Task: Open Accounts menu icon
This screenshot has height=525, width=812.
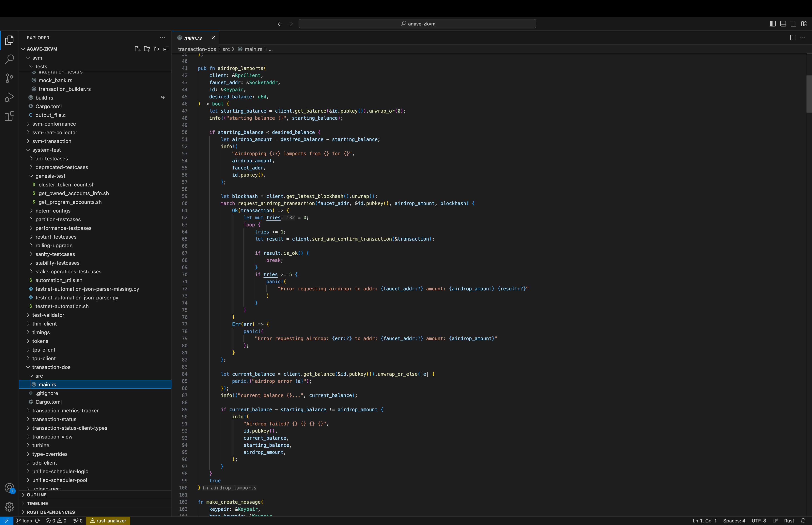Action: [9, 488]
